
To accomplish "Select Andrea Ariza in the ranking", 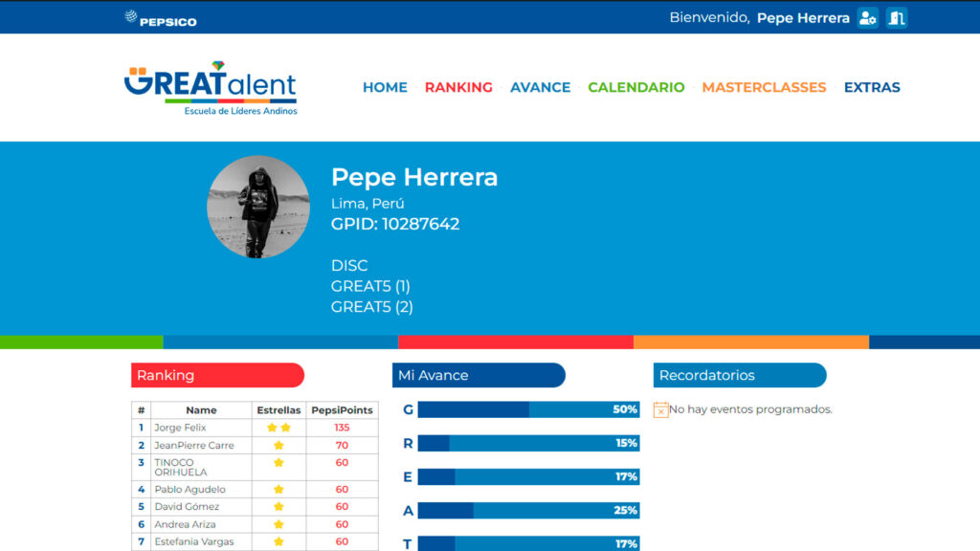I will click(185, 524).
